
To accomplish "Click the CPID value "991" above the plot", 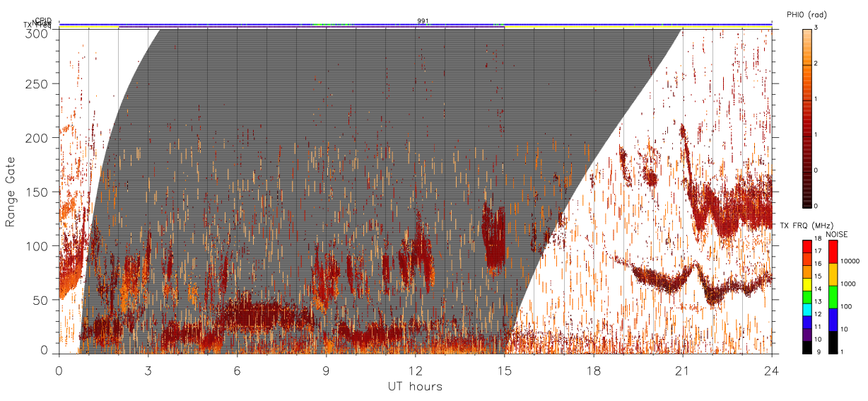I will coord(423,21).
